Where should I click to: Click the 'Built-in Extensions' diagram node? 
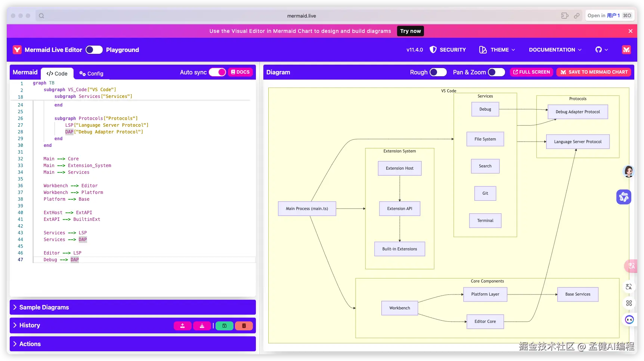[400, 249]
